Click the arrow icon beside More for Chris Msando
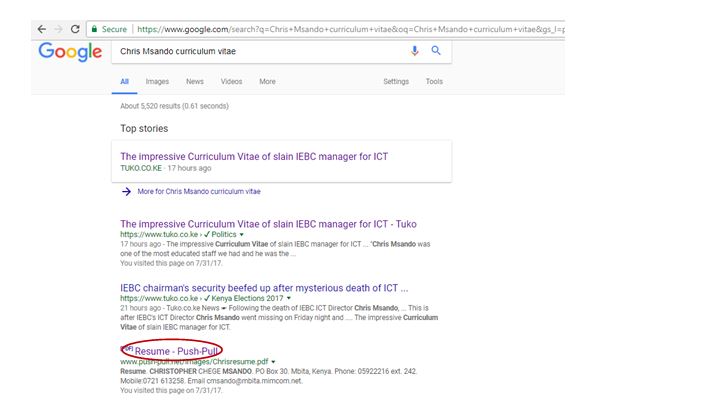The height and width of the screenshot is (410, 702). 126,192
